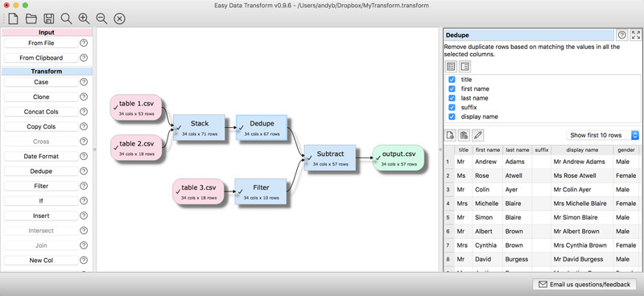
Task: Click the zoom out magnifier icon
Action: pyautogui.click(x=101, y=18)
